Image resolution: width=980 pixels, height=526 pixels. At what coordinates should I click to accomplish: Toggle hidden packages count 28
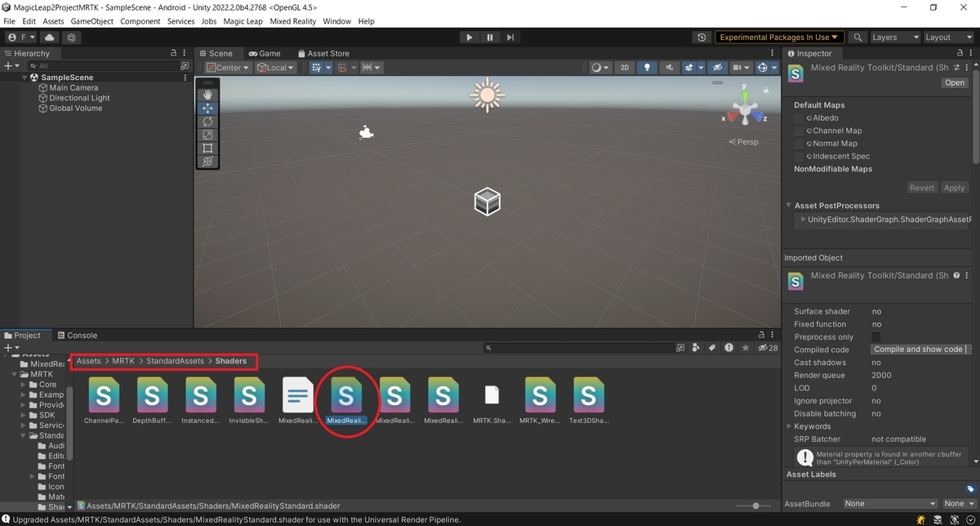coord(768,348)
